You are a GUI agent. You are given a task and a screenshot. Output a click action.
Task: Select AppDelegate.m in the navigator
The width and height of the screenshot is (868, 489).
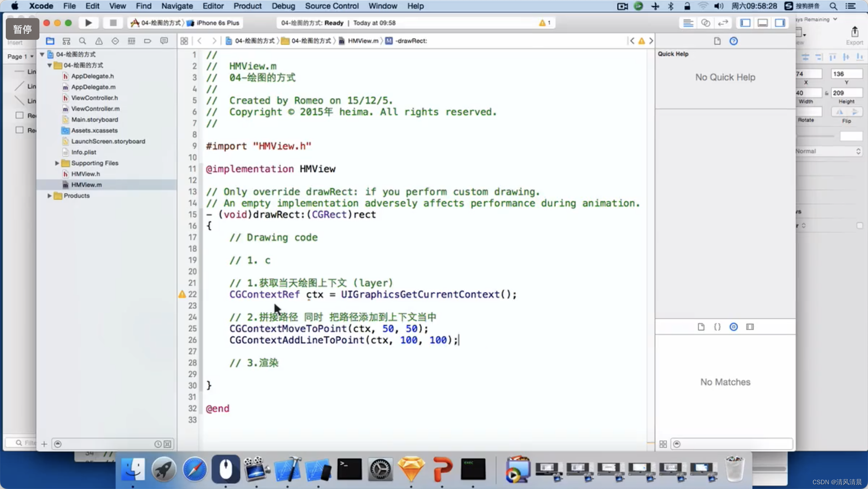pyautogui.click(x=106, y=87)
